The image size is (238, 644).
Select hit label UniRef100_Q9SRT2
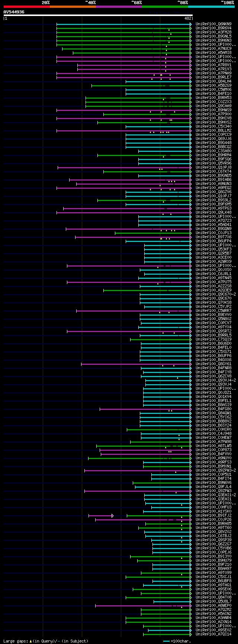(x=213, y=331)
